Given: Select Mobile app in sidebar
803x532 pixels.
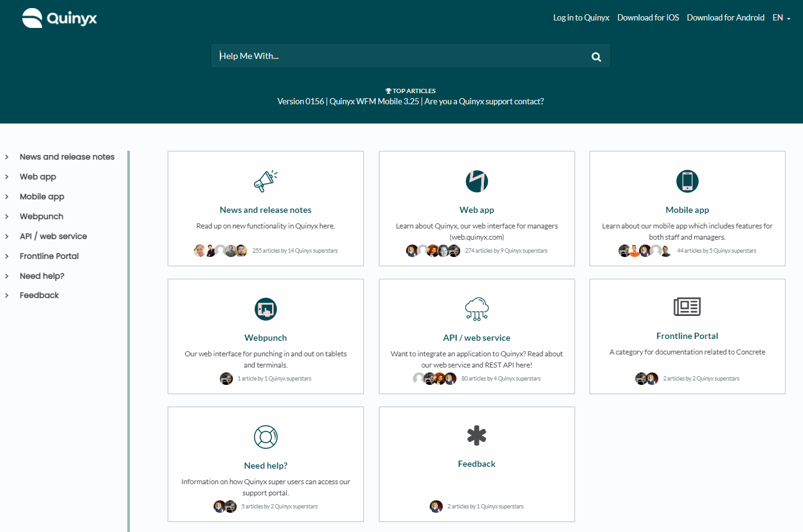Looking at the screenshot, I should [x=42, y=197].
